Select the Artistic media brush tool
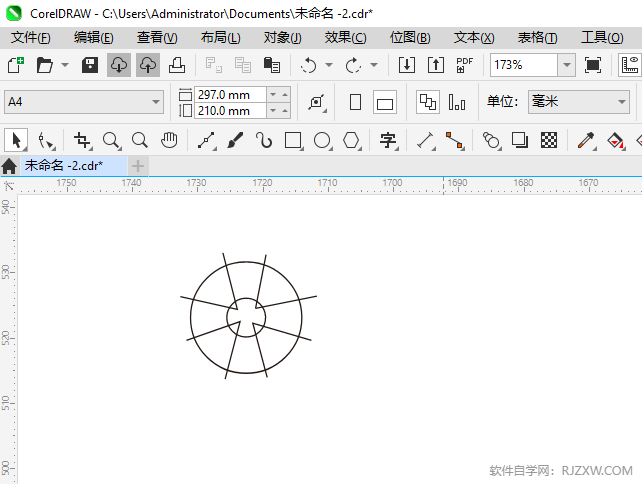Screen dimensions: 642x484 click(235, 140)
